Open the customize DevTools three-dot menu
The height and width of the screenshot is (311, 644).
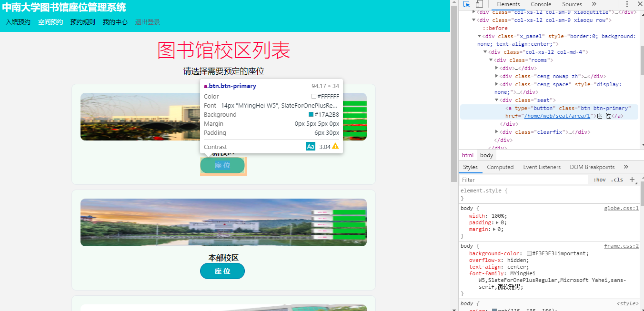point(627,4)
